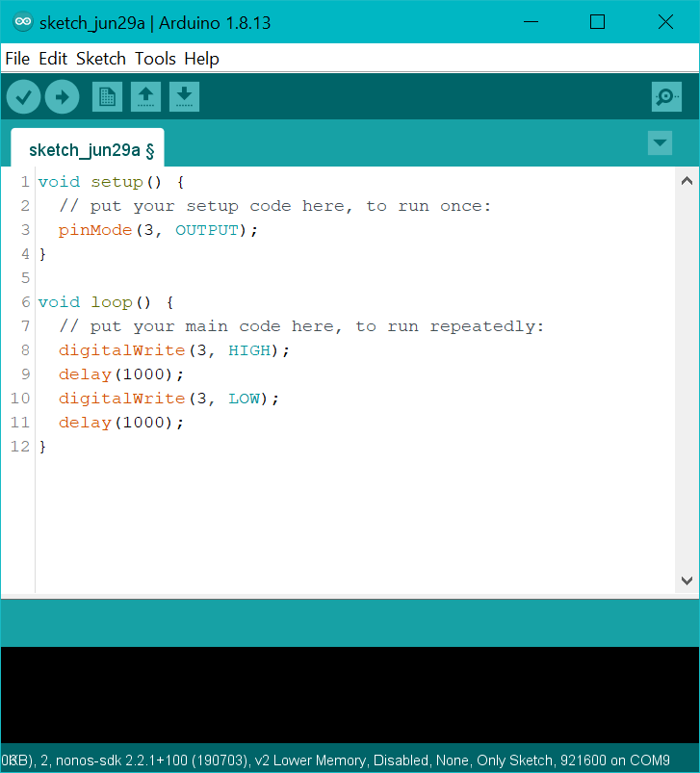
Task: Click the void loop() line
Action: (106, 302)
